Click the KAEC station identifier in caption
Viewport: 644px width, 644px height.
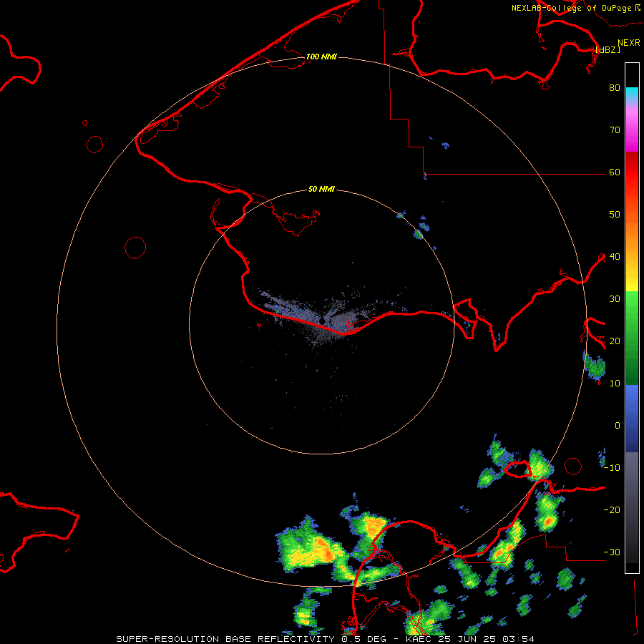click(419, 639)
